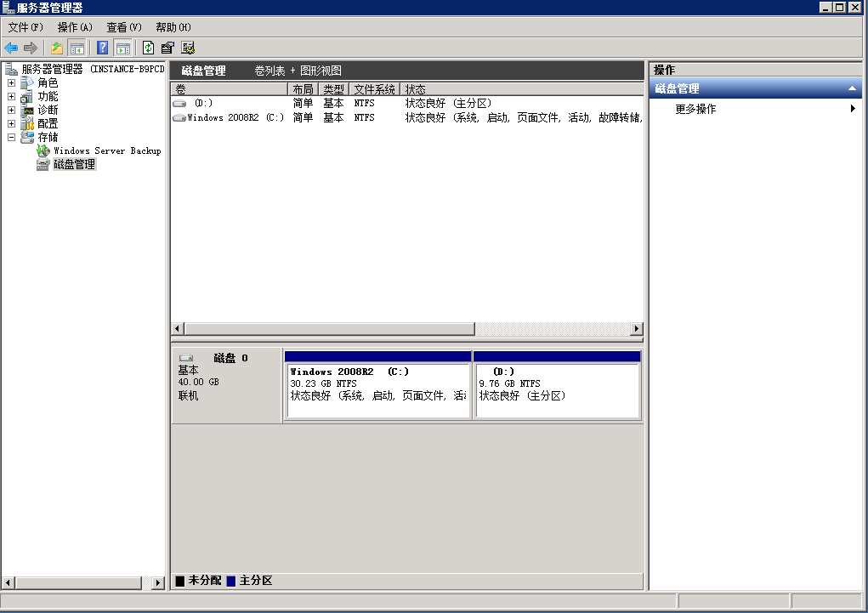The image size is (868, 613).
Task: Click the disk settings wizard toolbar icon
Action: click(188, 48)
